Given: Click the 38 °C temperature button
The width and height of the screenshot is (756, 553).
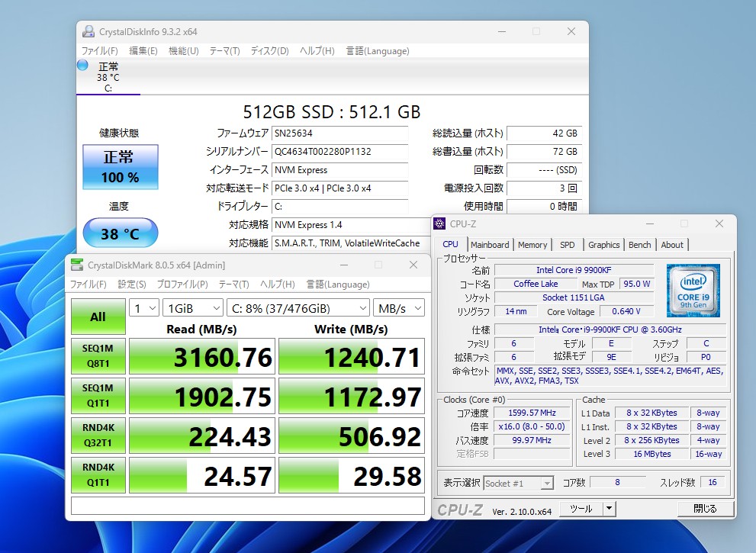Looking at the screenshot, I should (x=121, y=233).
